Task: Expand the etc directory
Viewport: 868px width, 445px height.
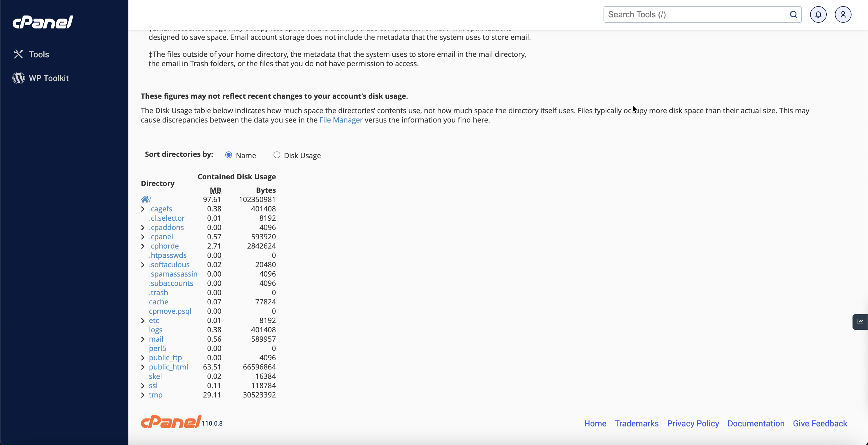Action: point(143,321)
